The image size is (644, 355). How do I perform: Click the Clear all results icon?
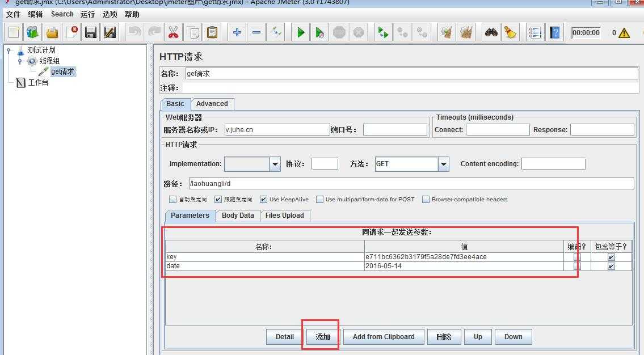click(x=466, y=32)
